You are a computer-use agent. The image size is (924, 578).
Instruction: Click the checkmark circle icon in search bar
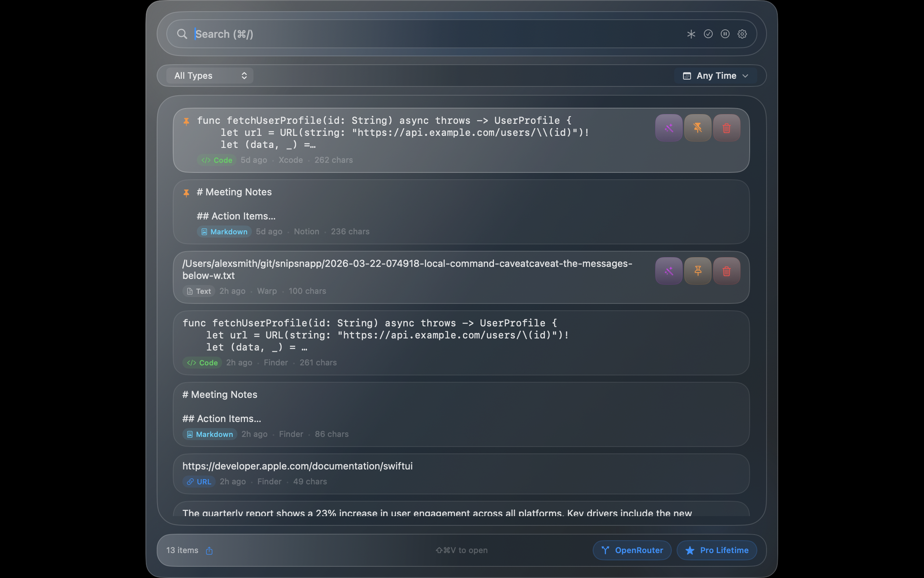708,34
